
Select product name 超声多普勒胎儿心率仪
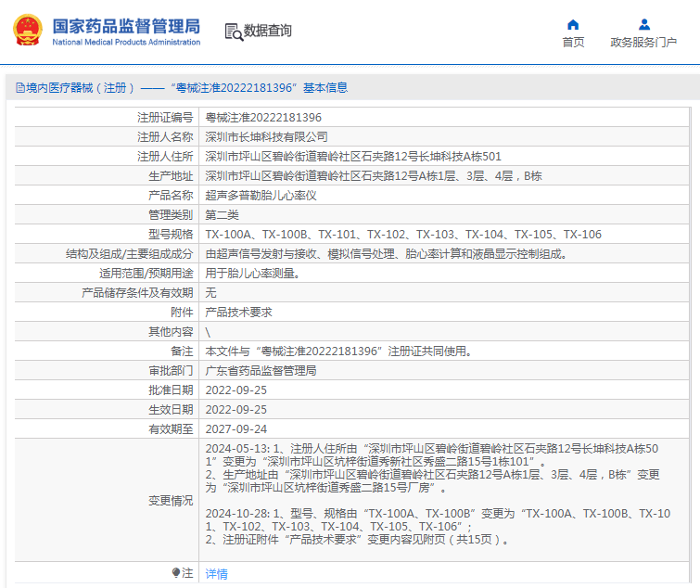261,196
